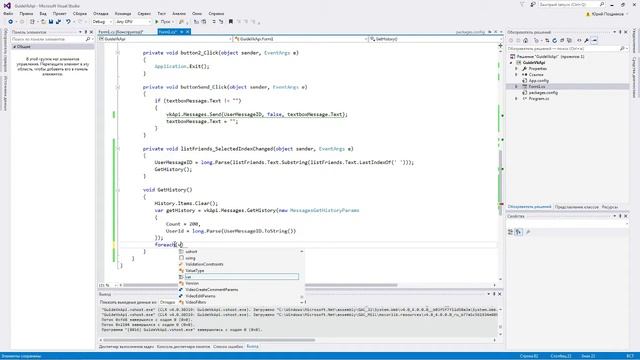This screenshot has width=640, height=360.
Task: Select Program.cs in Solution Explorer
Action: [x=538, y=99]
